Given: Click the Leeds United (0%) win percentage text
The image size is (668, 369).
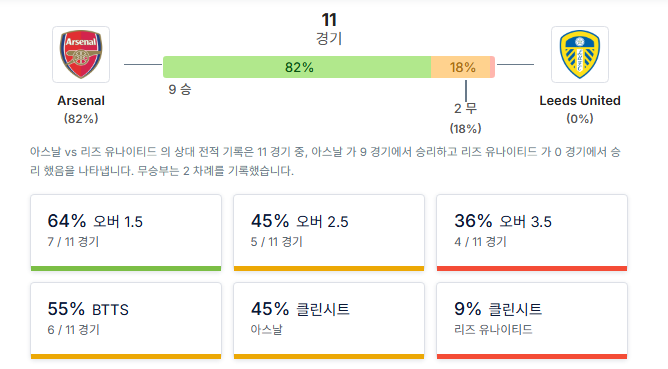Looking at the screenshot, I should (x=580, y=118).
